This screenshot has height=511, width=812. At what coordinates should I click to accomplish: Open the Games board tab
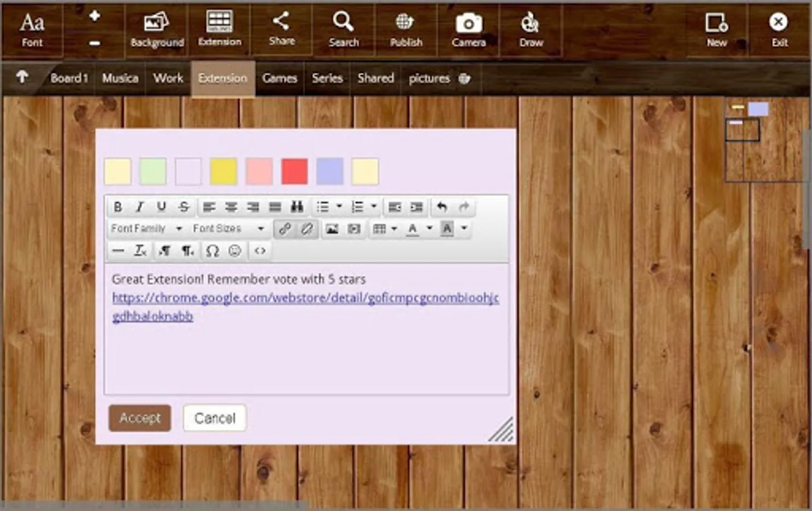click(x=280, y=78)
